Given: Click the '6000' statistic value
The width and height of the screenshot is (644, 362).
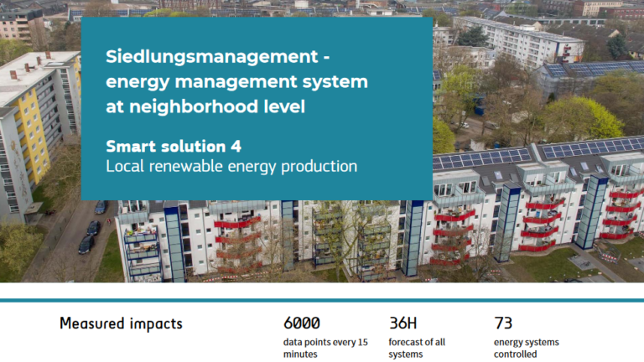Looking at the screenshot, I should pyautogui.click(x=302, y=323).
